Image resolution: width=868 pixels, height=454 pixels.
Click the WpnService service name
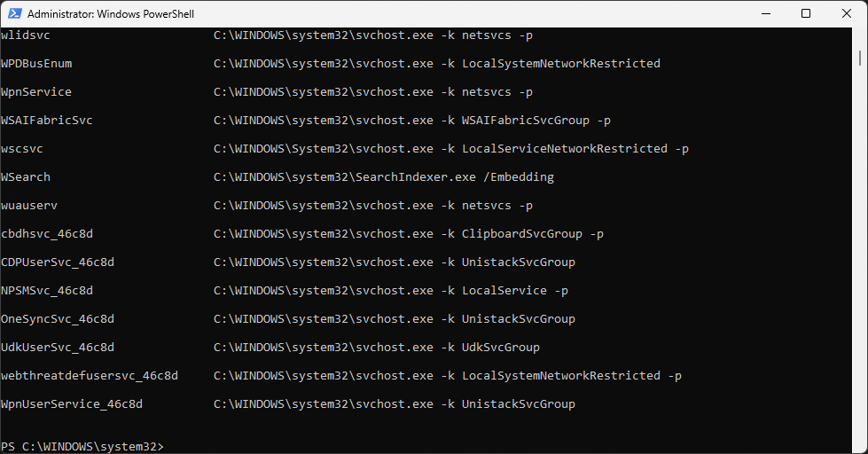point(36,92)
